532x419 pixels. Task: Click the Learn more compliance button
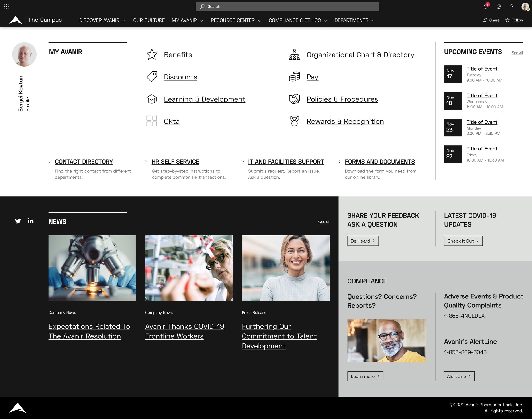pyautogui.click(x=365, y=376)
